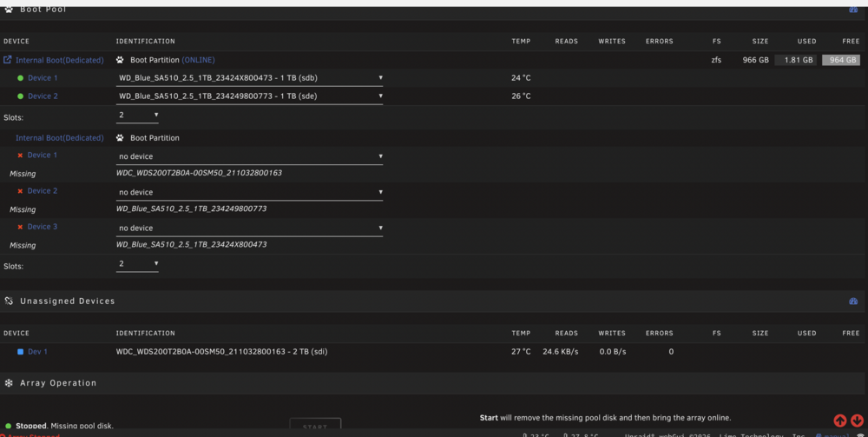Click the 964 GB free bar

point(841,60)
